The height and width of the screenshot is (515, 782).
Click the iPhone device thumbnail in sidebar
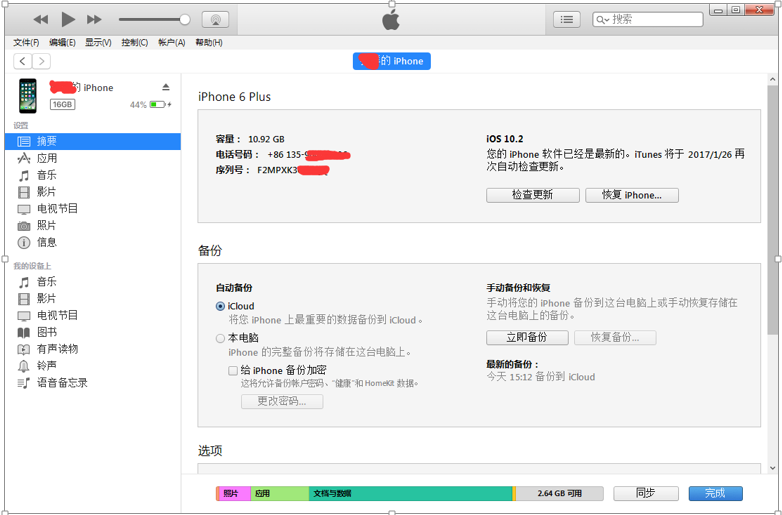(x=28, y=96)
